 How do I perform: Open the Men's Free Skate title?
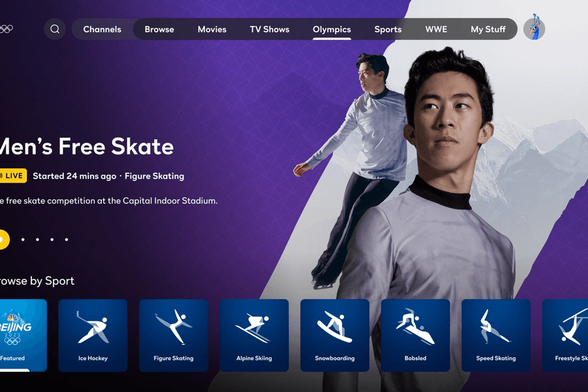click(x=86, y=146)
